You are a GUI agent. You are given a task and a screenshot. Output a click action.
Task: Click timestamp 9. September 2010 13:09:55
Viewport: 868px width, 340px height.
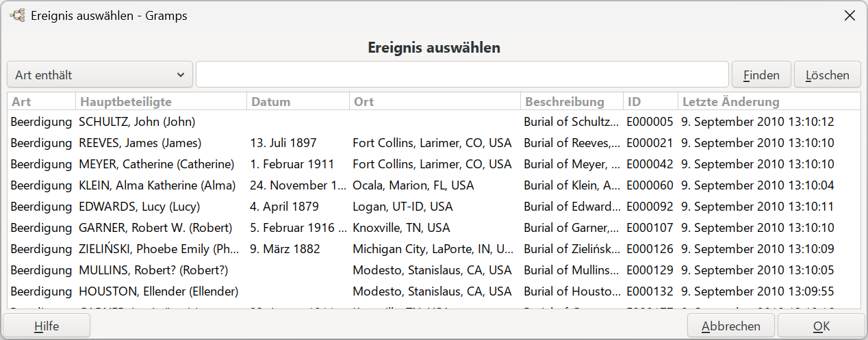point(758,291)
